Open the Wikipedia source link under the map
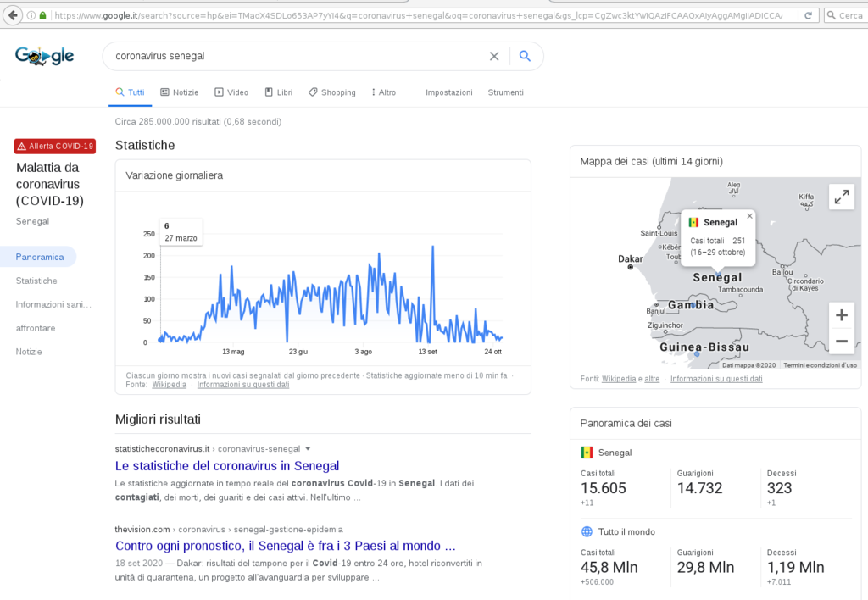The image size is (868, 600). (x=619, y=379)
